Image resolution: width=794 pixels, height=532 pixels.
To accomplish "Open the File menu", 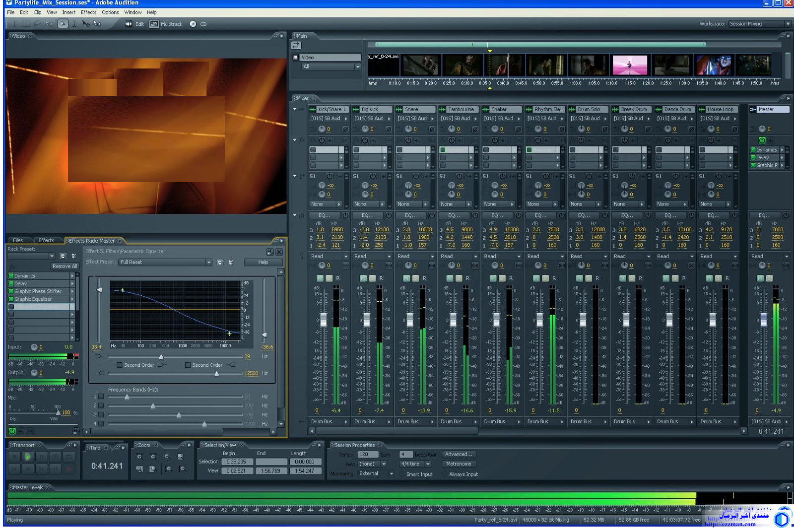I will tap(11, 12).
